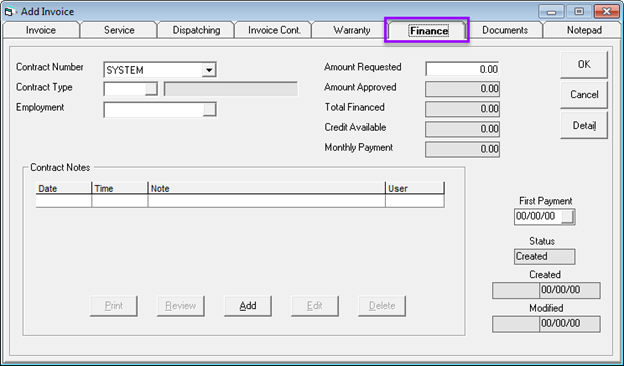624x366 pixels.
Task: Maximize the Add Invoice window
Action: [x=579, y=12]
